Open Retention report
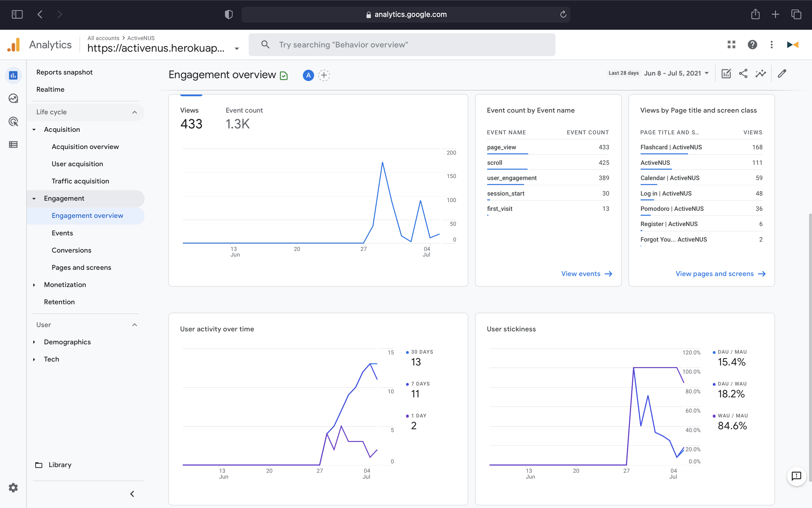The height and width of the screenshot is (508, 812). 59,302
